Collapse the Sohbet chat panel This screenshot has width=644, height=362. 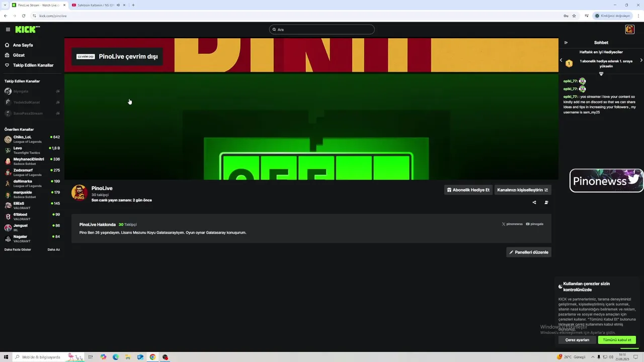[x=566, y=43]
